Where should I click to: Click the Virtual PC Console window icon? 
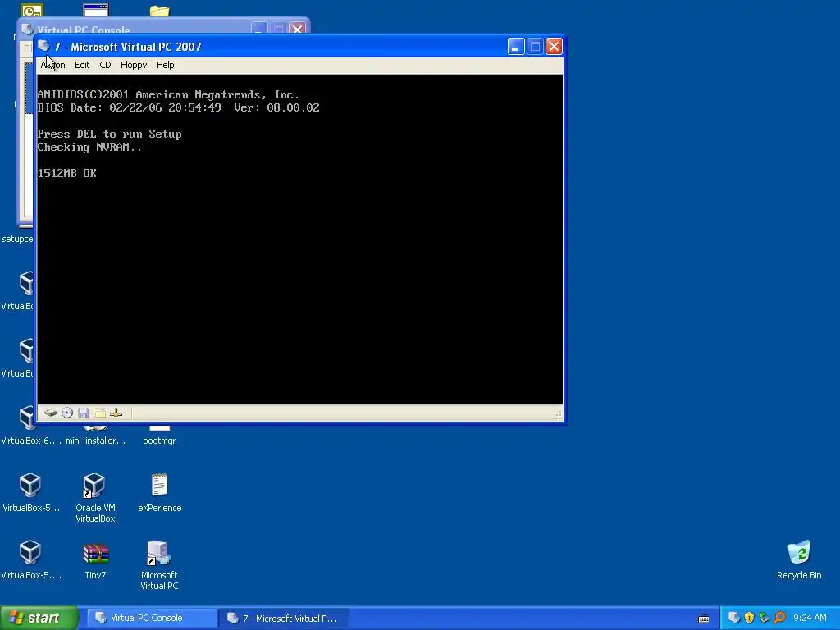coord(27,29)
